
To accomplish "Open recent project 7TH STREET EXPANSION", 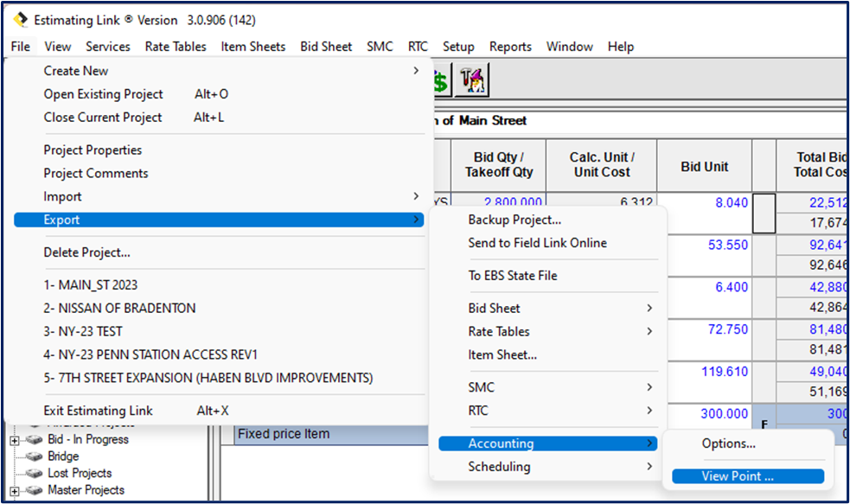I will tap(219, 379).
